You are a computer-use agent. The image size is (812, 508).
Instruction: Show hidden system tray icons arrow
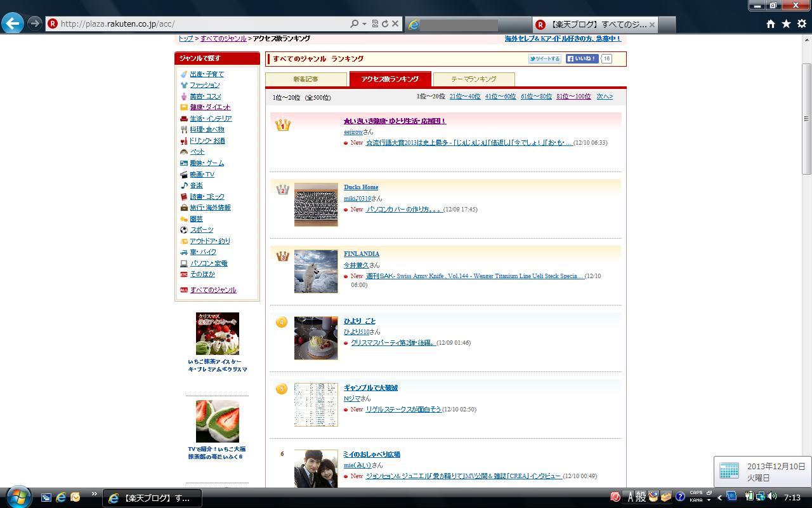coord(719,497)
